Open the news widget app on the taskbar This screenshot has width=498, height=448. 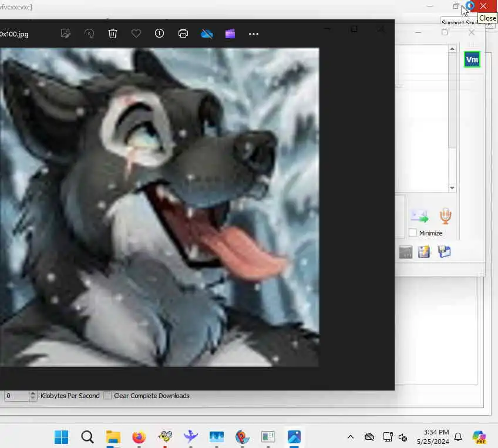[x=268, y=437]
